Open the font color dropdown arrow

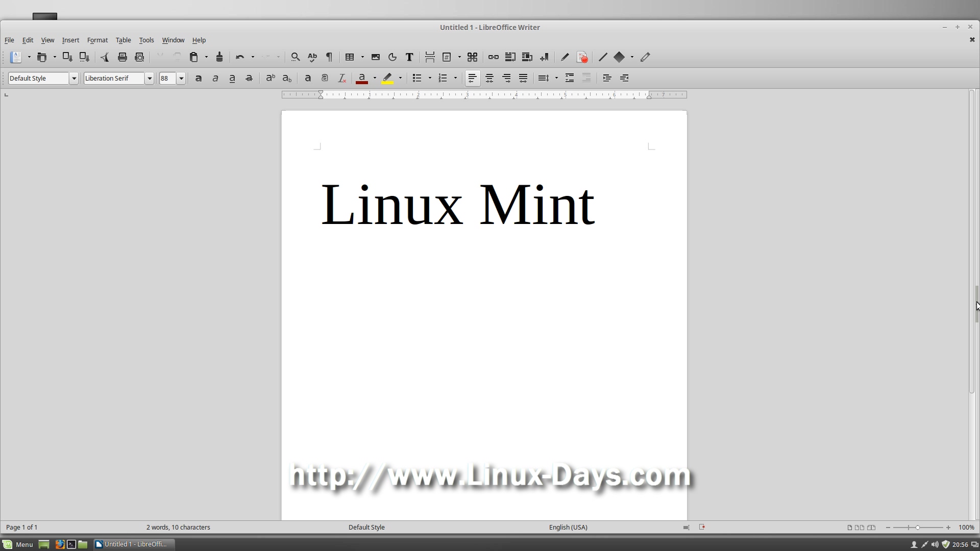[x=375, y=78]
